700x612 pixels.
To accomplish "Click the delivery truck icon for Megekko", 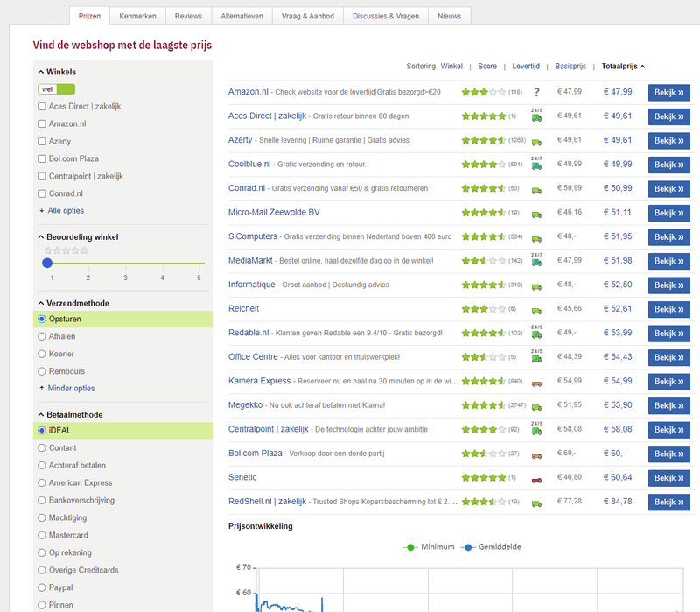I will (x=536, y=408).
